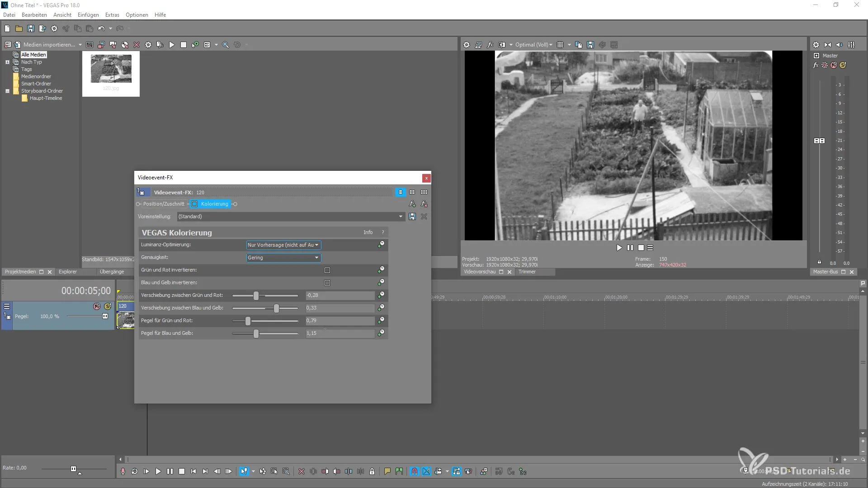The width and height of the screenshot is (868, 488).
Task: Click the record microphone button in the transport bar
Action: (x=123, y=471)
